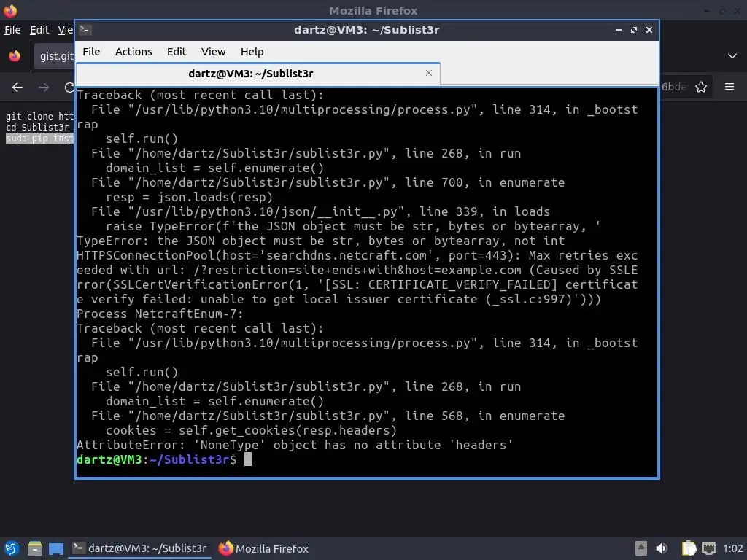Go forward in Firefox with the forward arrow
Viewport: 747px width, 560px height.
44,87
